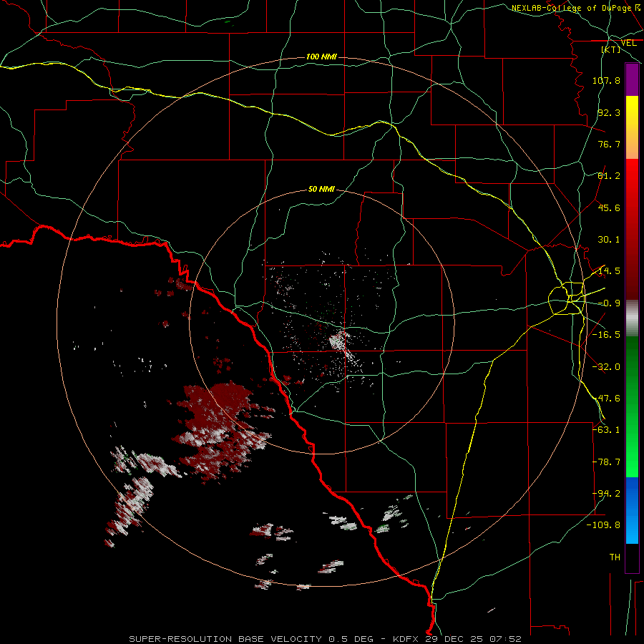Click the -16.5 velocity scale value
Image resolution: width=644 pixels, height=644 pixels.
tap(606, 335)
